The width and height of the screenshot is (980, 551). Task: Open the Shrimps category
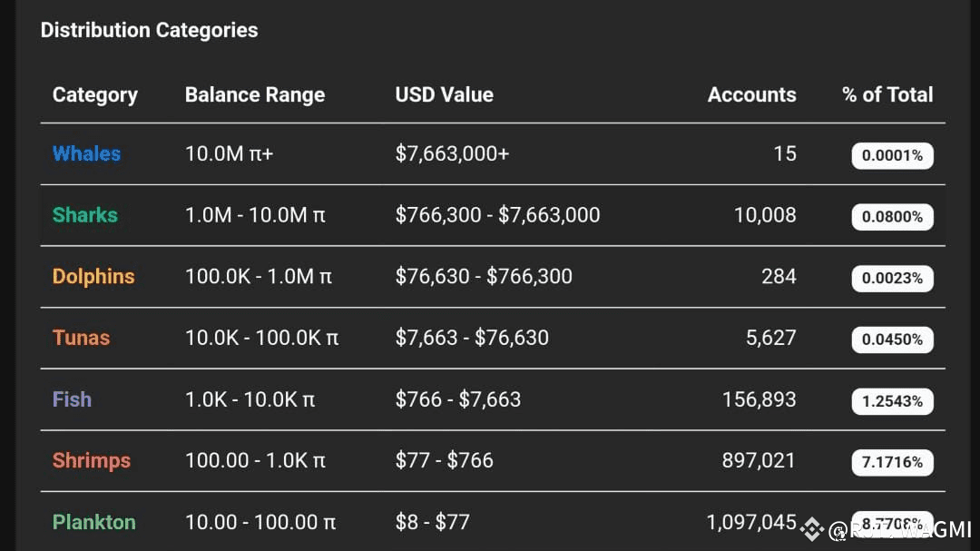point(92,460)
